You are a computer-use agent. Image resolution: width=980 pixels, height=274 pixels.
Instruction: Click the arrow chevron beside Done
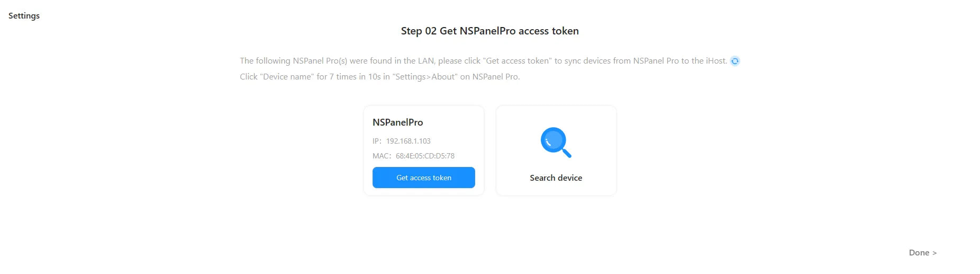[934, 253]
